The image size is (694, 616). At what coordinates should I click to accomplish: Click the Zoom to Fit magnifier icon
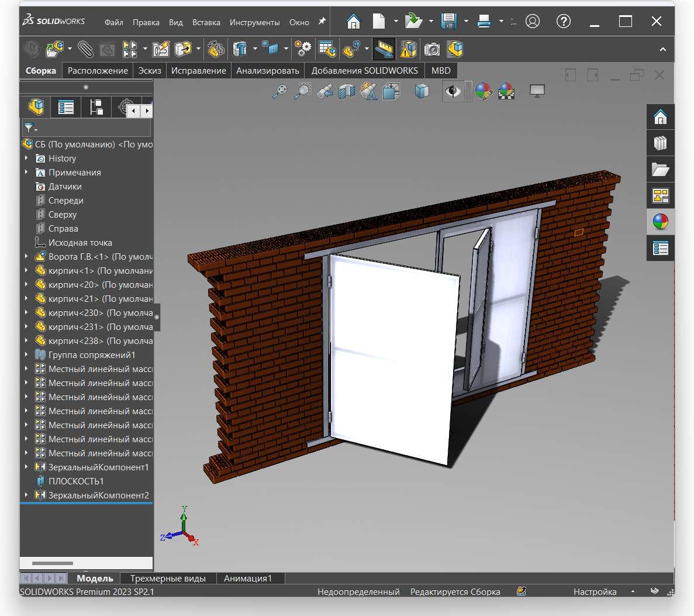tap(280, 91)
